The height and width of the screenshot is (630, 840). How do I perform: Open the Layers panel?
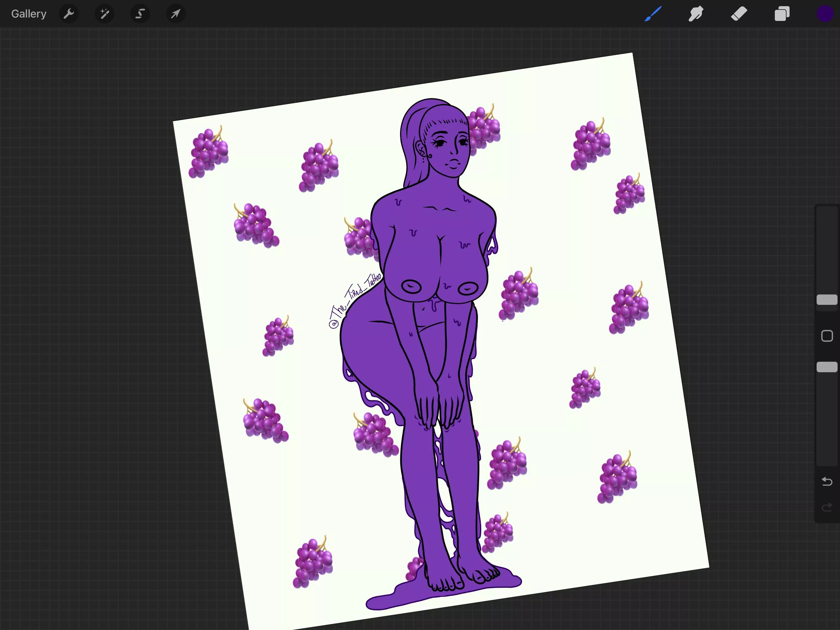click(782, 14)
